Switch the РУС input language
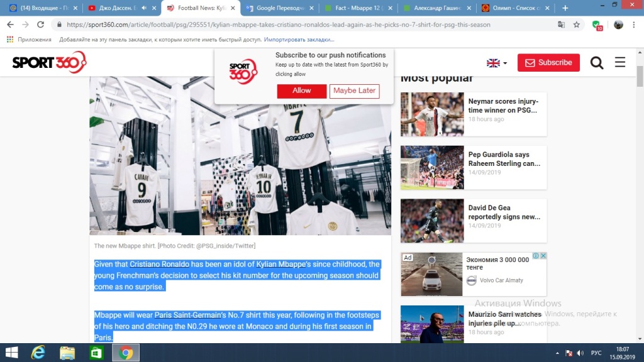The width and height of the screenshot is (644, 362). (596, 353)
